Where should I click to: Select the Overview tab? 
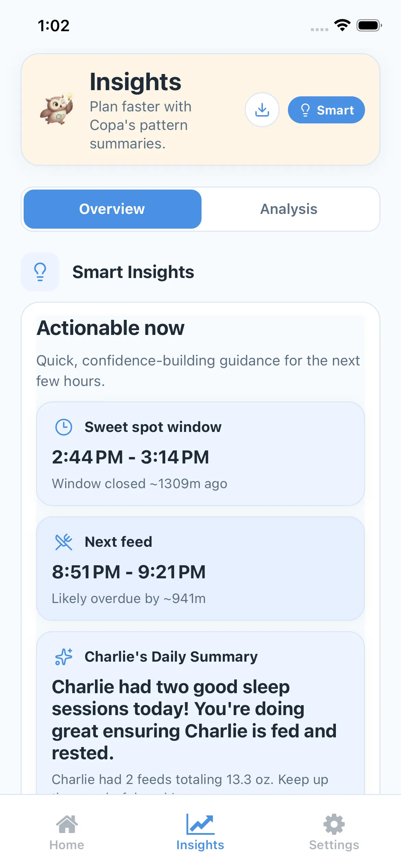(x=112, y=209)
